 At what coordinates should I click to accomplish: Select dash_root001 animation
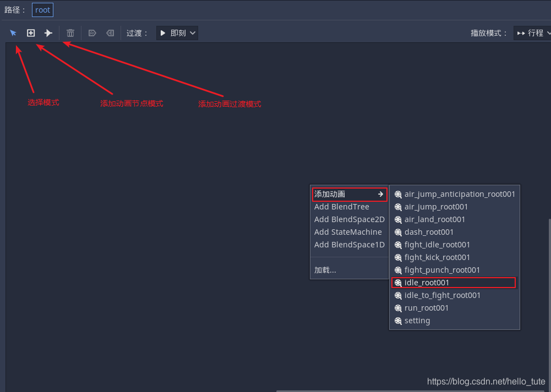[454, 232]
